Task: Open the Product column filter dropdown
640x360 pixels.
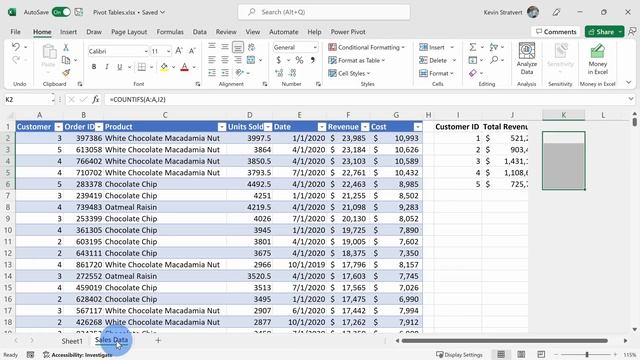Action: click(x=222, y=127)
